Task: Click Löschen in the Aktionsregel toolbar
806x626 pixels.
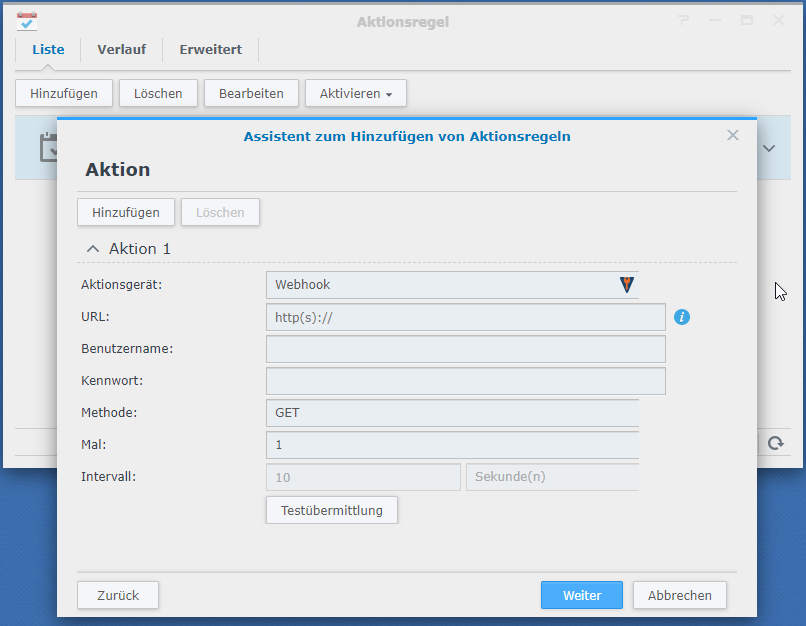Action: [158, 94]
